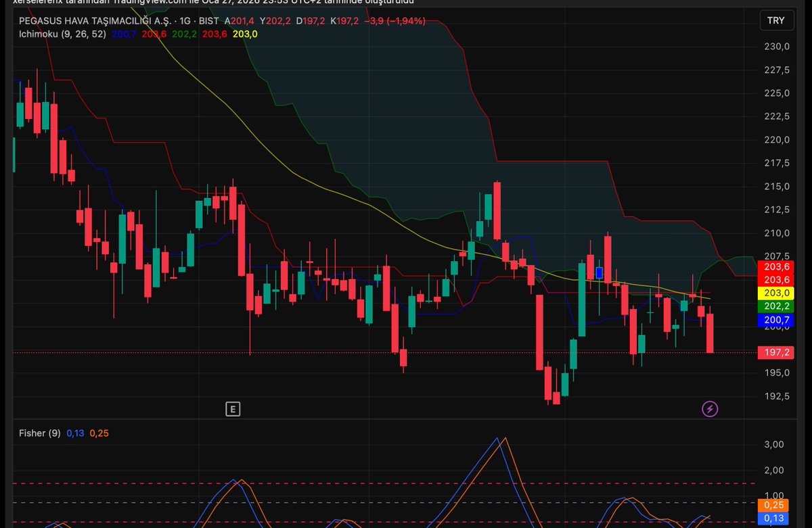The width and height of the screenshot is (812, 528).
Task: Click the Y202,2 high value
Action: click(x=275, y=21)
